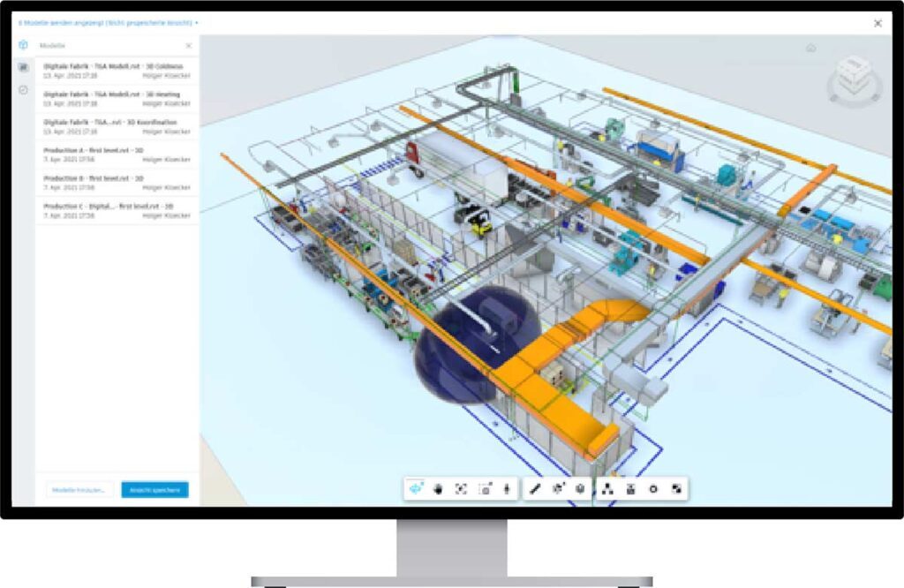Switch to the checkmark sidebar tab
Image resolution: width=904 pixels, height=588 pixels.
point(23,90)
